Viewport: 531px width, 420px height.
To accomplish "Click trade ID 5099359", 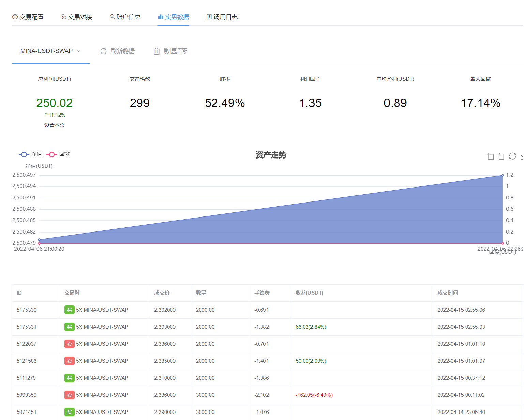I will pyautogui.click(x=27, y=395).
